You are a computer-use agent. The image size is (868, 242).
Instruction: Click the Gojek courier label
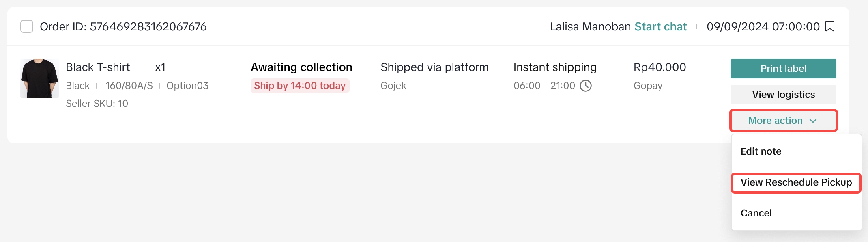(393, 86)
